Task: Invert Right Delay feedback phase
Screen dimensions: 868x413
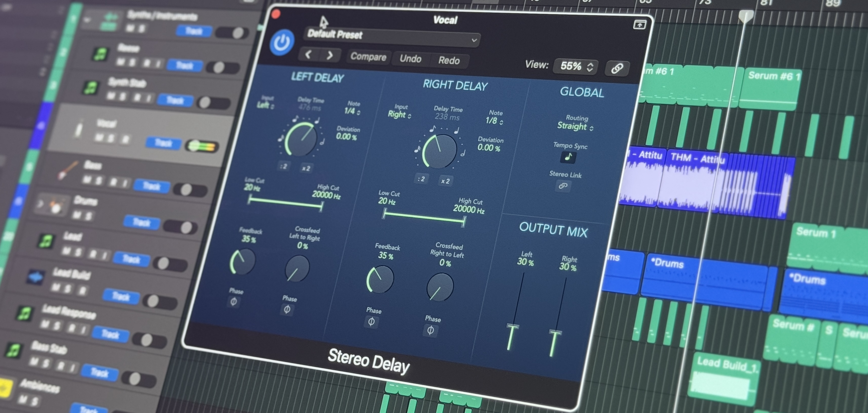Action: (371, 322)
